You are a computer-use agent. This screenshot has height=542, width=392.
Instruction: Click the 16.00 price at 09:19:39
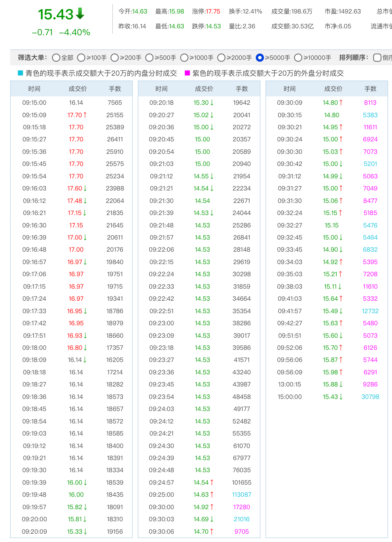pos(75,483)
